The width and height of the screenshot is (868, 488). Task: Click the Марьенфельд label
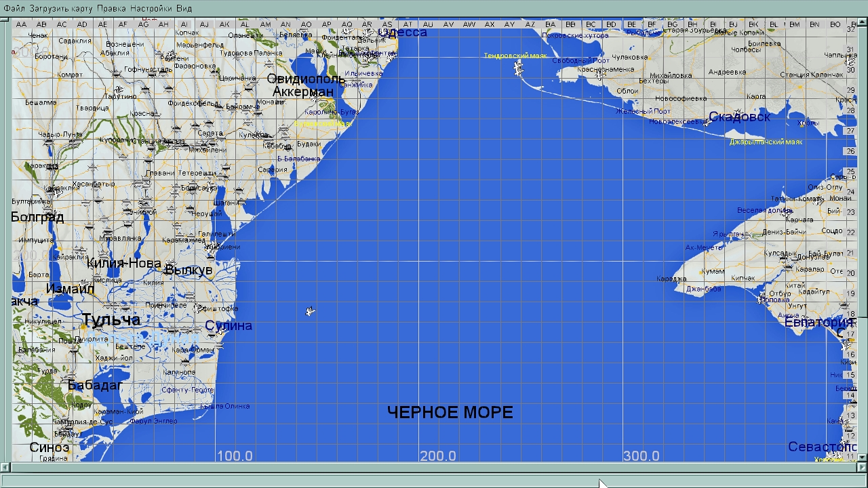click(x=200, y=45)
